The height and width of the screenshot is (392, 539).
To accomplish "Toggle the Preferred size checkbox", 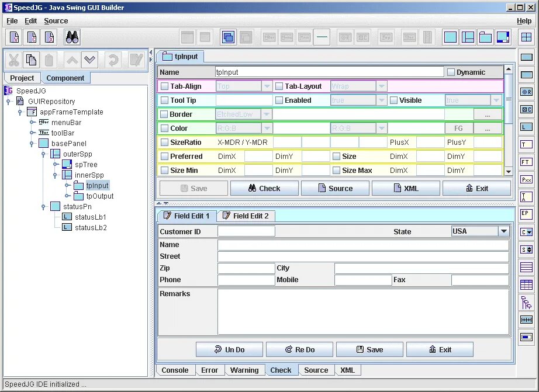I will [x=165, y=157].
